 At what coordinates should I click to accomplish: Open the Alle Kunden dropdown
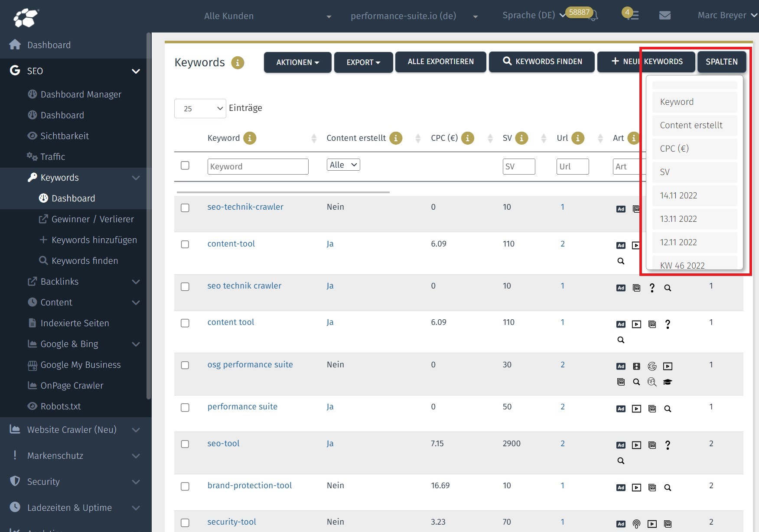coord(268,16)
